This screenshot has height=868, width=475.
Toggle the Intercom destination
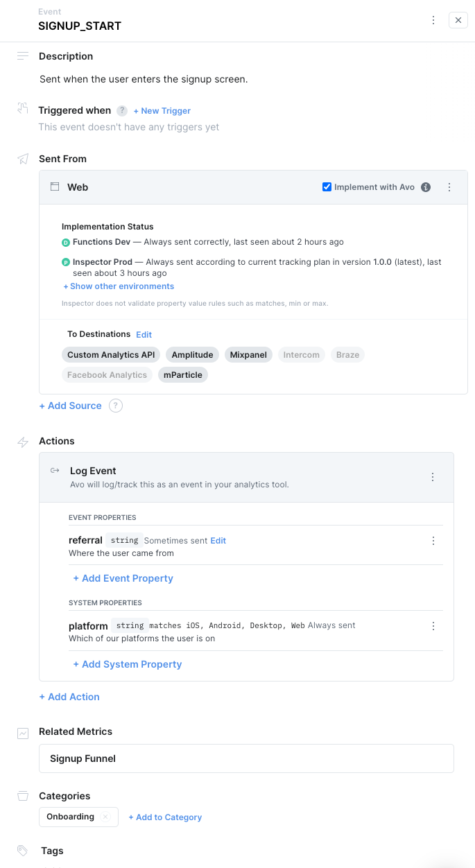(302, 355)
